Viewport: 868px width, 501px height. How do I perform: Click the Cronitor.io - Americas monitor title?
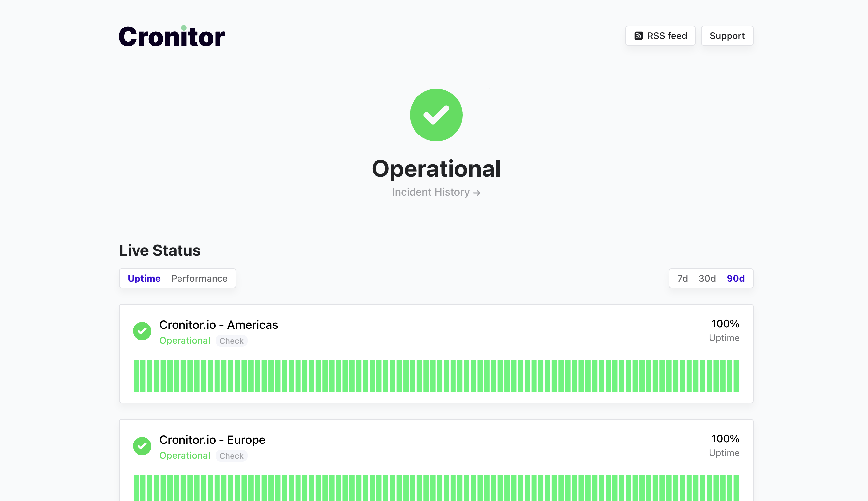pyautogui.click(x=218, y=325)
